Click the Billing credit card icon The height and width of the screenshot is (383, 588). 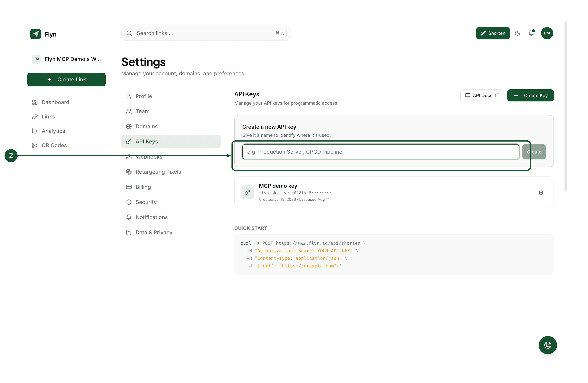(129, 187)
